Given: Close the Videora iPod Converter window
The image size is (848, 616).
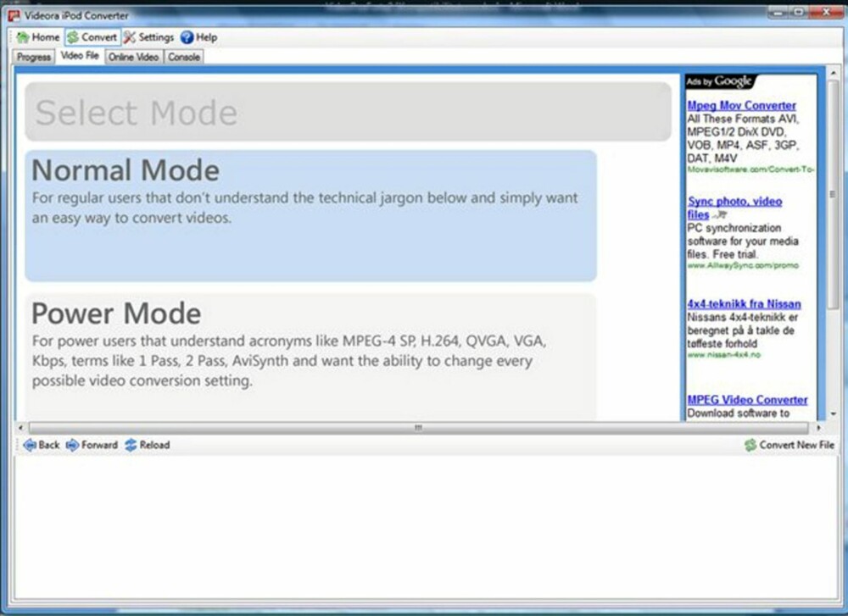Looking at the screenshot, I should [826, 12].
